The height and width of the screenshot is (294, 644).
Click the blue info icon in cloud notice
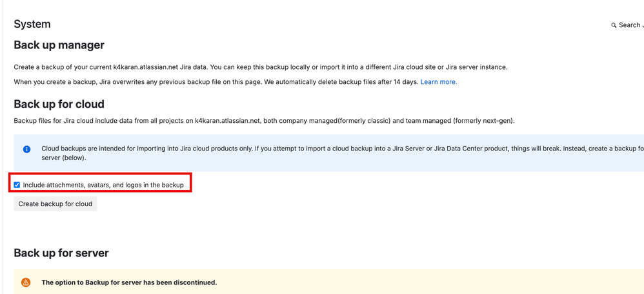[26, 149]
